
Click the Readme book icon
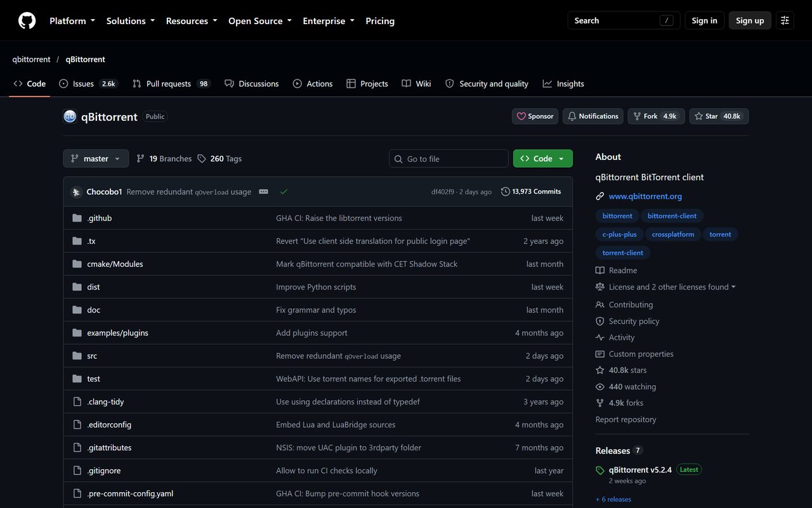(x=600, y=271)
